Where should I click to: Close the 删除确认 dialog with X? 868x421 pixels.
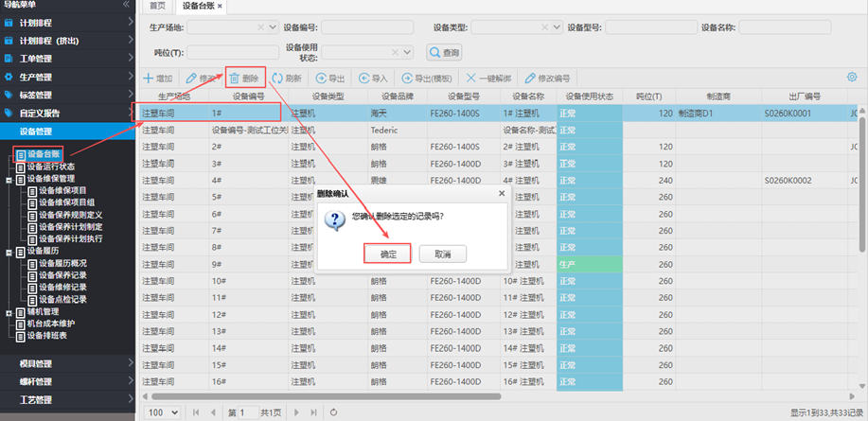click(x=501, y=193)
